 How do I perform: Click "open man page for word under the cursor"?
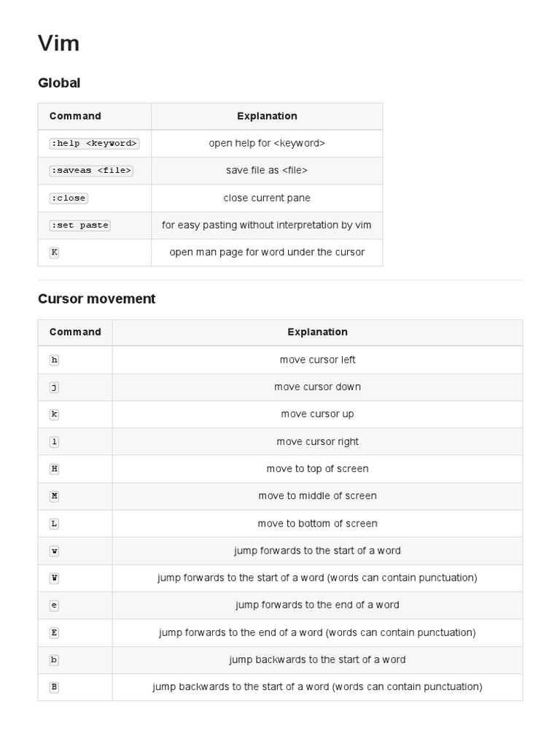[267, 252]
